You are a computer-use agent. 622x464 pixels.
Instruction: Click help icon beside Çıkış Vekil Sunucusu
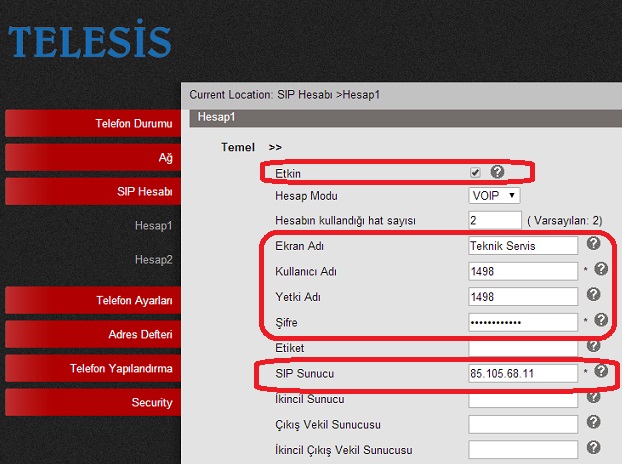[593, 423]
